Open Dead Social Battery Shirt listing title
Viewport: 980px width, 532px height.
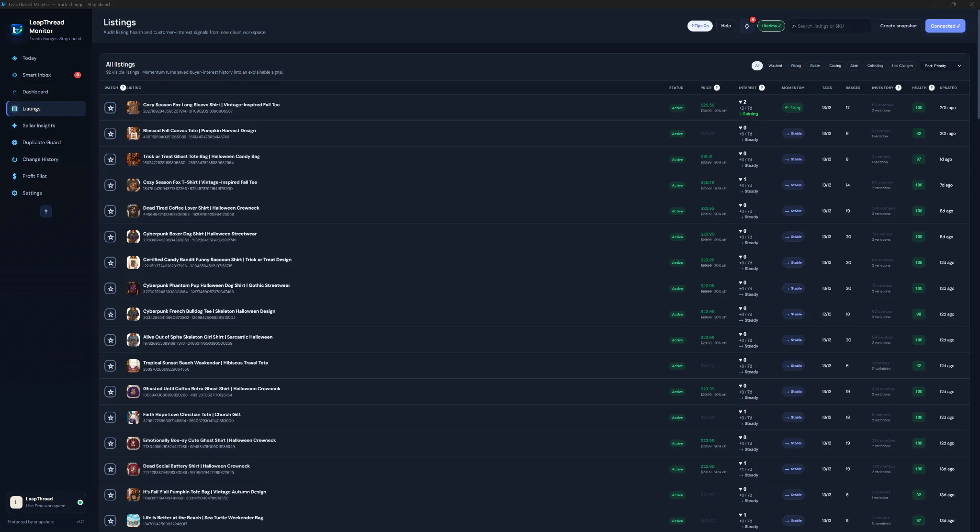click(196, 466)
